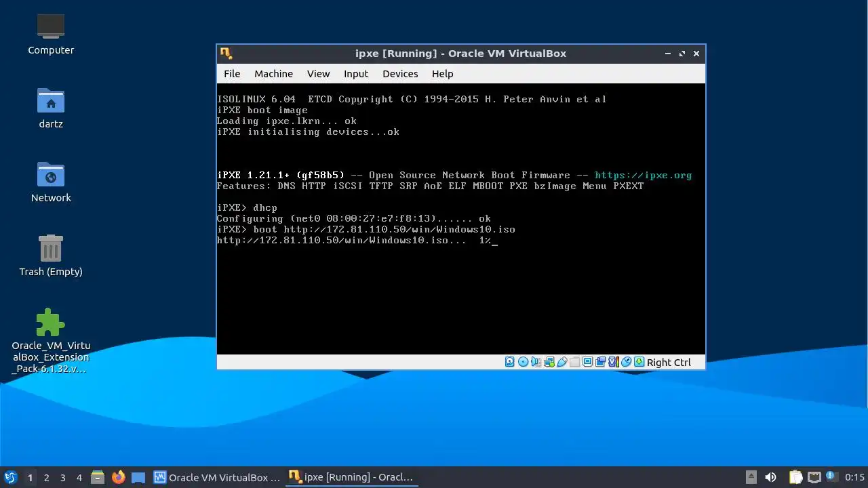This screenshot has width=868, height=488.
Task: Maximize the ipxe VirtualBox window
Action: (682, 54)
